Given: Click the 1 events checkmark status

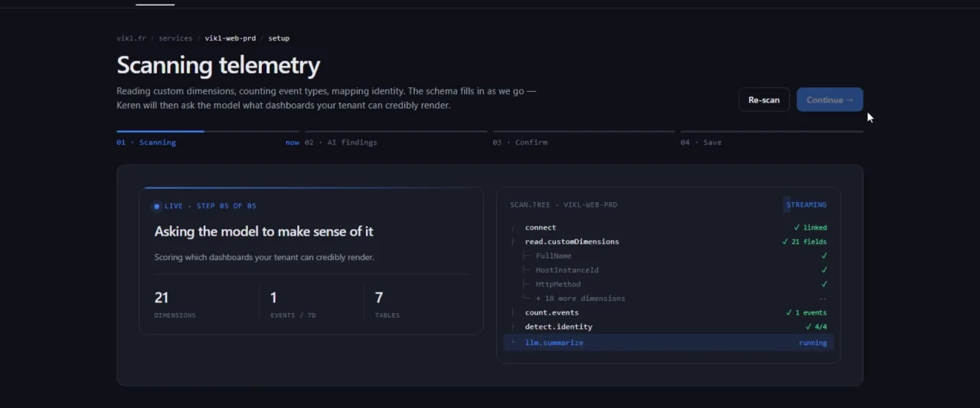Looking at the screenshot, I should 806,312.
